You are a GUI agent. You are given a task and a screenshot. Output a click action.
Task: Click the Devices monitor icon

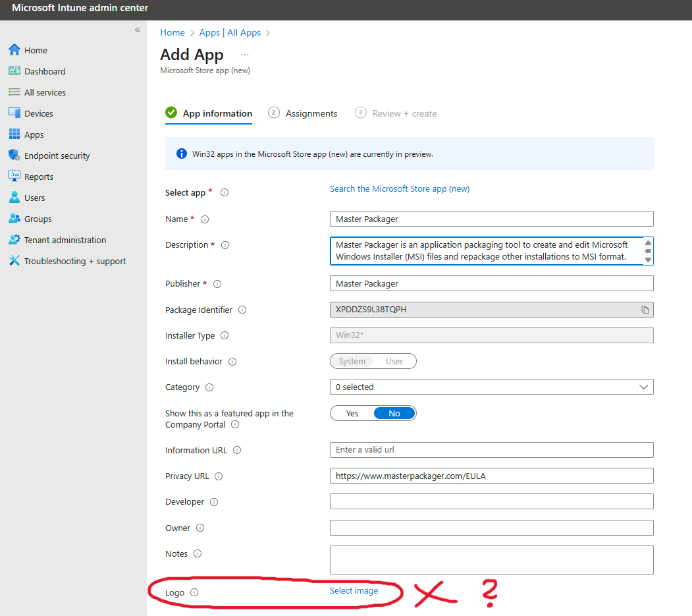[x=14, y=113]
